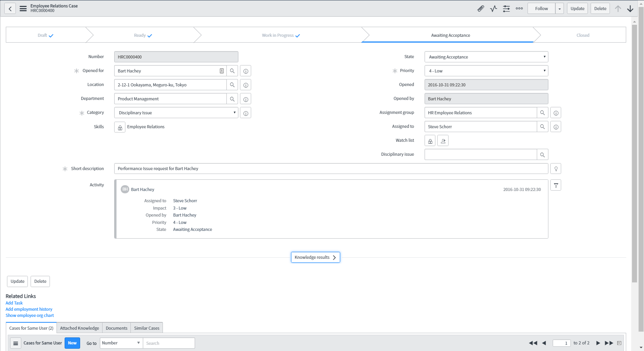The width and height of the screenshot is (644, 351).
Task: Open the Add Task related link
Action: [x=14, y=303]
